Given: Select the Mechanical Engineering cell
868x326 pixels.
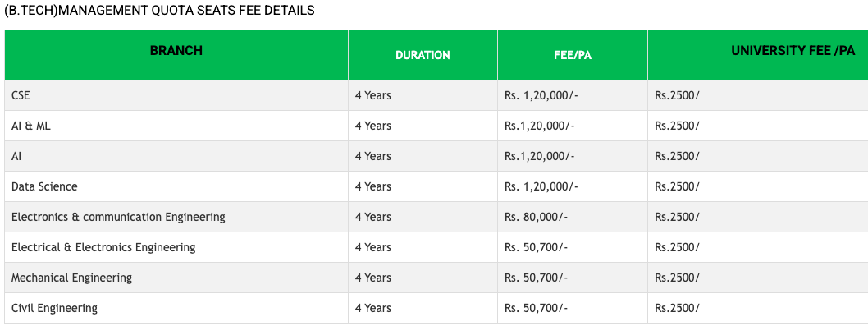Looking at the screenshot, I should [x=176, y=278].
